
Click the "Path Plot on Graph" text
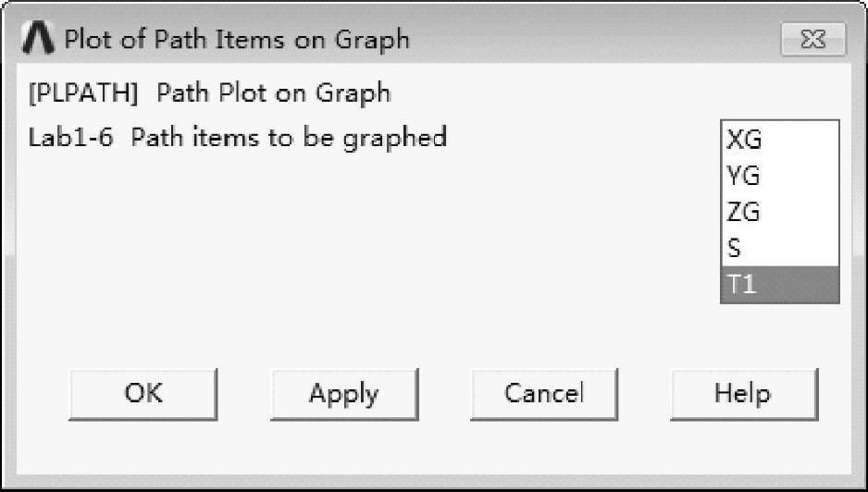coord(274,93)
